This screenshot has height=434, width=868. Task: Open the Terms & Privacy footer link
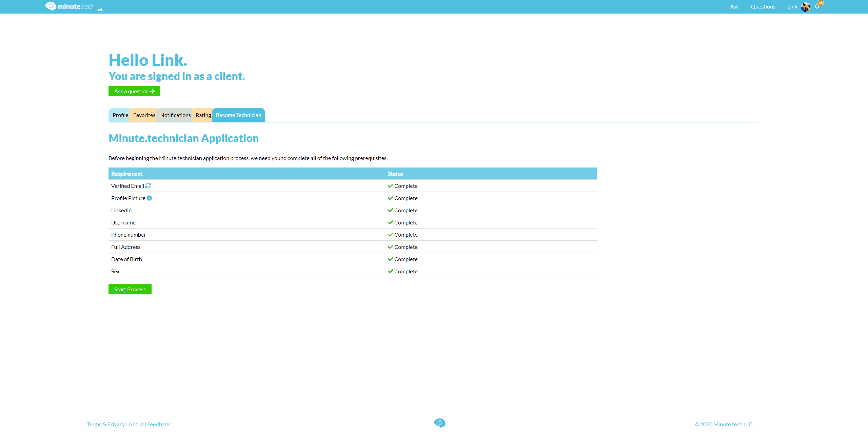pos(106,424)
